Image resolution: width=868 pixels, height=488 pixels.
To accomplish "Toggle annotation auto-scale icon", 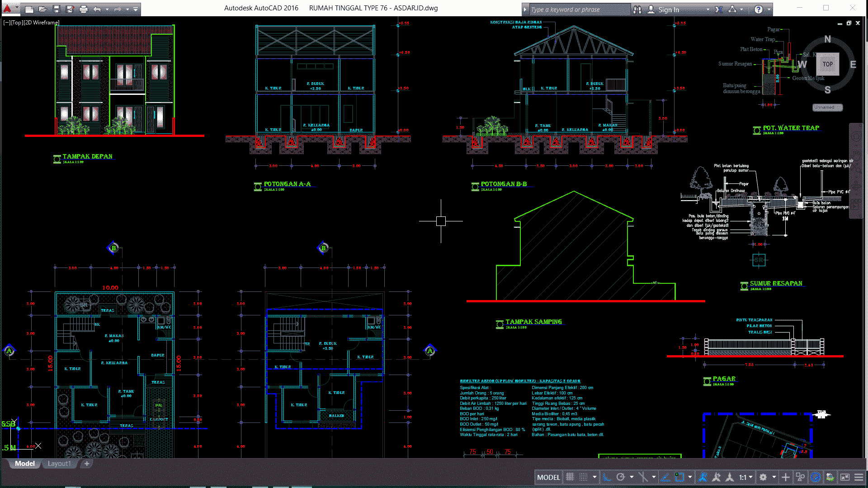I will pyautogui.click(x=716, y=477).
